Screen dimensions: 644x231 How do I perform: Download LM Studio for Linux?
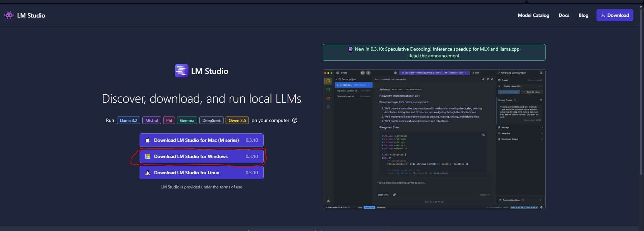[x=202, y=173]
